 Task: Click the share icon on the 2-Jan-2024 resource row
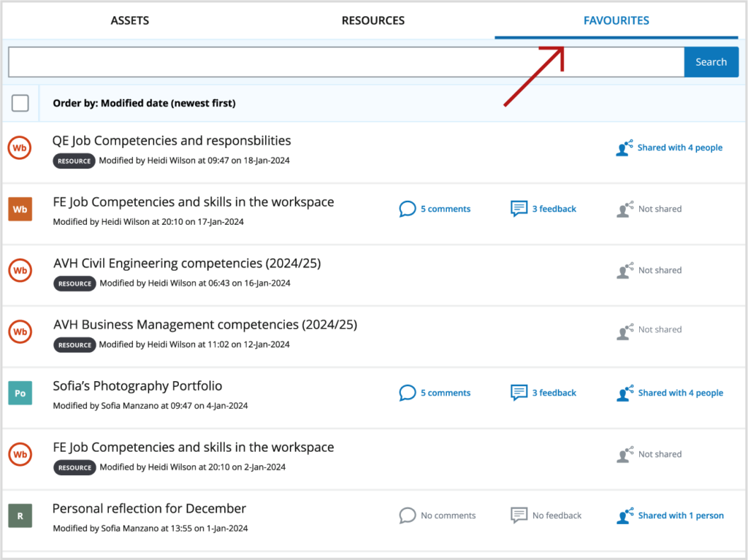(x=625, y=454)
